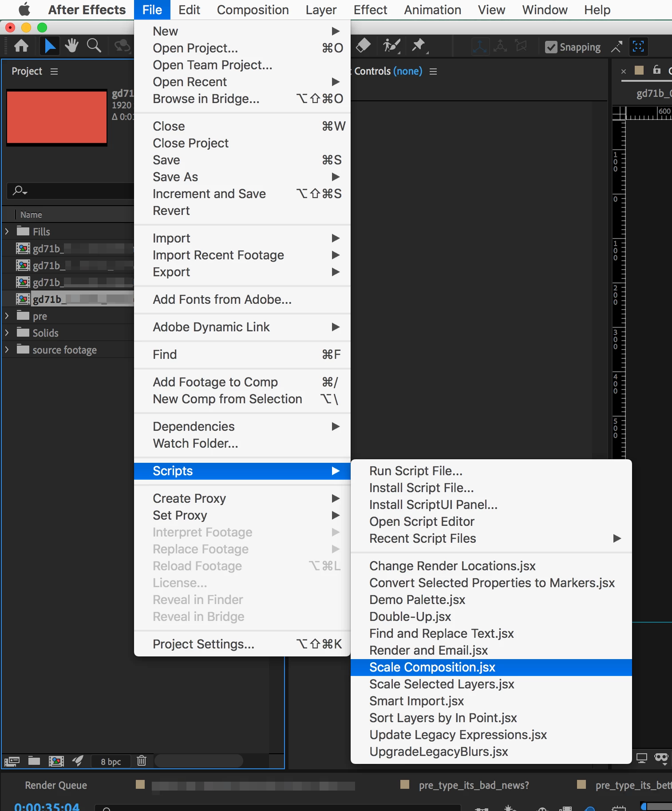This screenshot has width=672, height=811.
Task: Expand the Solids folder
Action: [7, 333]
